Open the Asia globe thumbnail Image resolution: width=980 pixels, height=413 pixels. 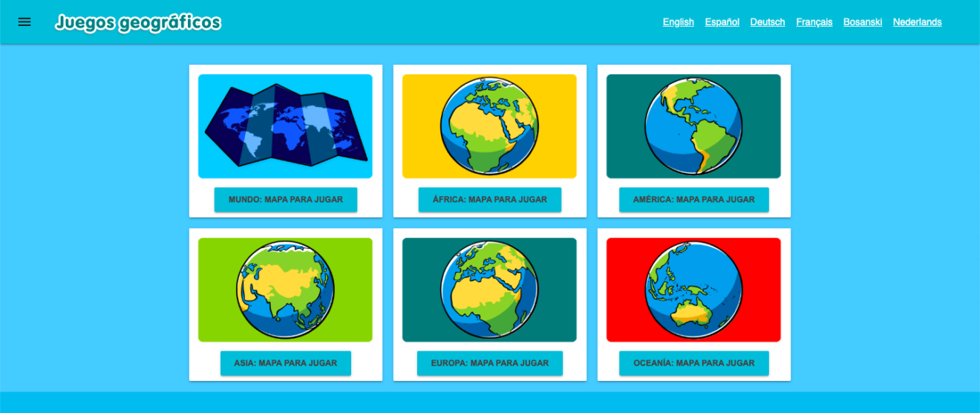(x=285, y=290)
